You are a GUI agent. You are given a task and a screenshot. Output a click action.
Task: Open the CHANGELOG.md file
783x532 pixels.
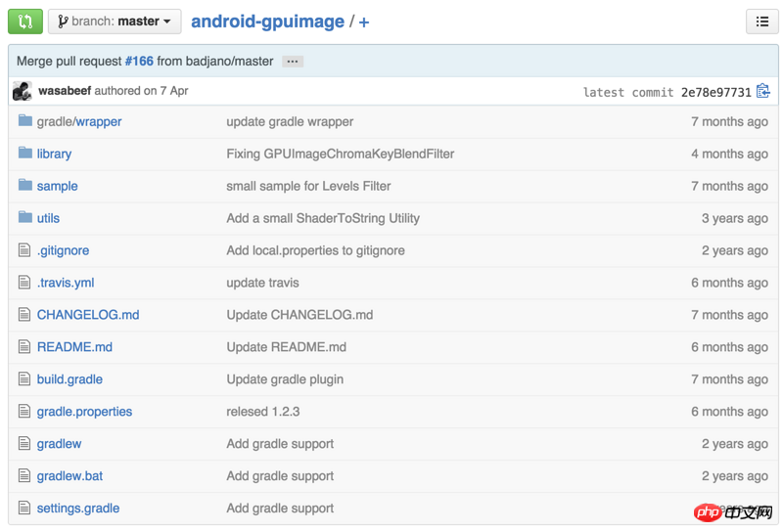point(88,315)
